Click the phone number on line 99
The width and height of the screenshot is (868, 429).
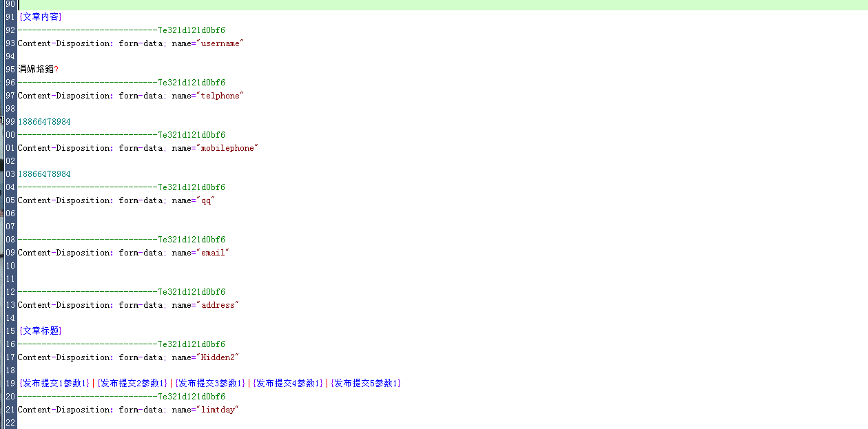click(44, 122)
